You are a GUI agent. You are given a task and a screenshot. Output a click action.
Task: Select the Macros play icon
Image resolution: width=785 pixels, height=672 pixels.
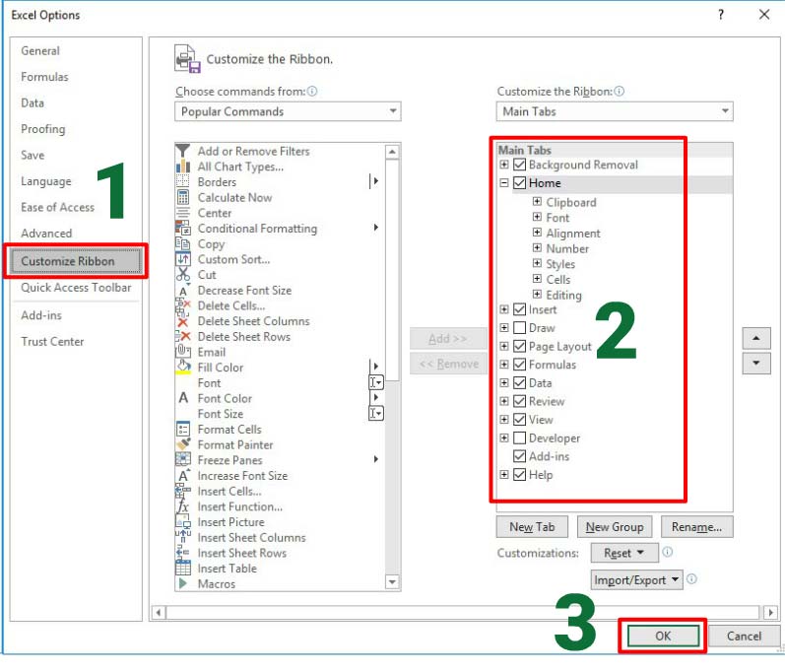tap(183, 584)
